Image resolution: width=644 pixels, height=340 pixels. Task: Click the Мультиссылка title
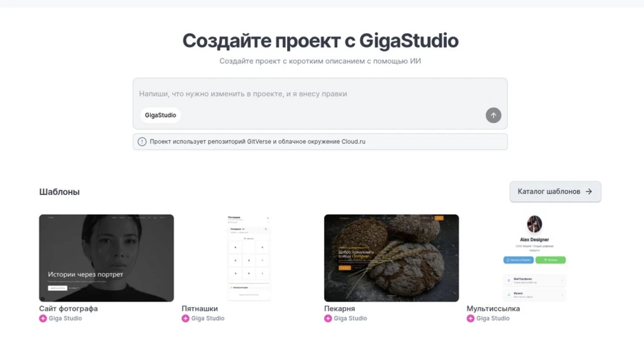pos(493,308)
